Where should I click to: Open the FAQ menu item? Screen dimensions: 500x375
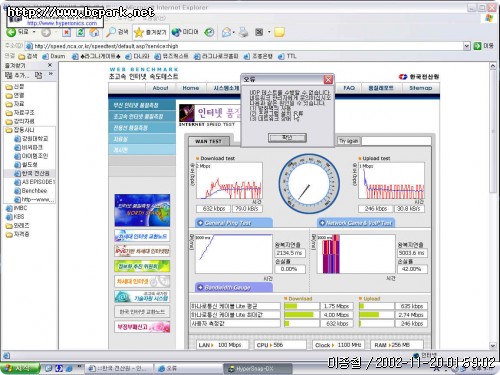pyautogui.click(x=349, y=88)
